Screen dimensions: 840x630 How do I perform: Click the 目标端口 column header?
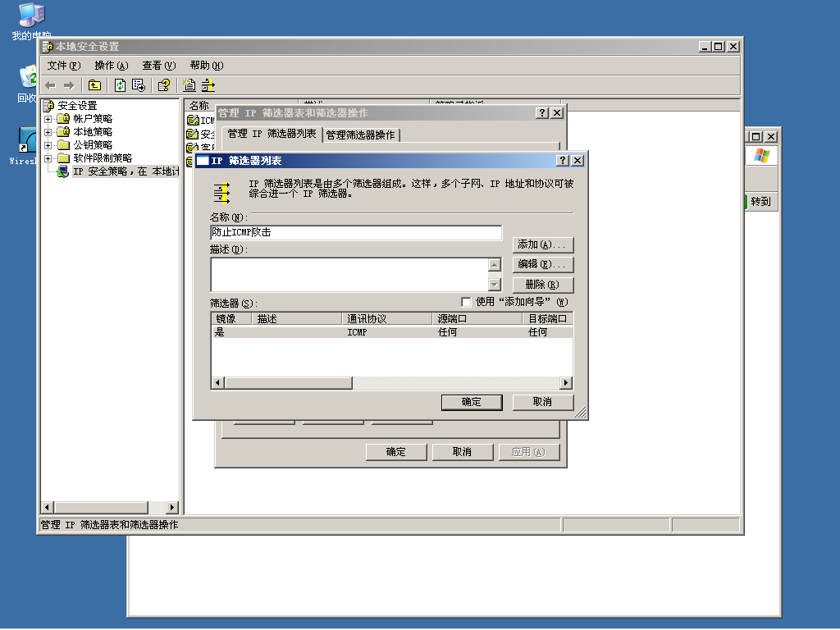pos(547,319)
